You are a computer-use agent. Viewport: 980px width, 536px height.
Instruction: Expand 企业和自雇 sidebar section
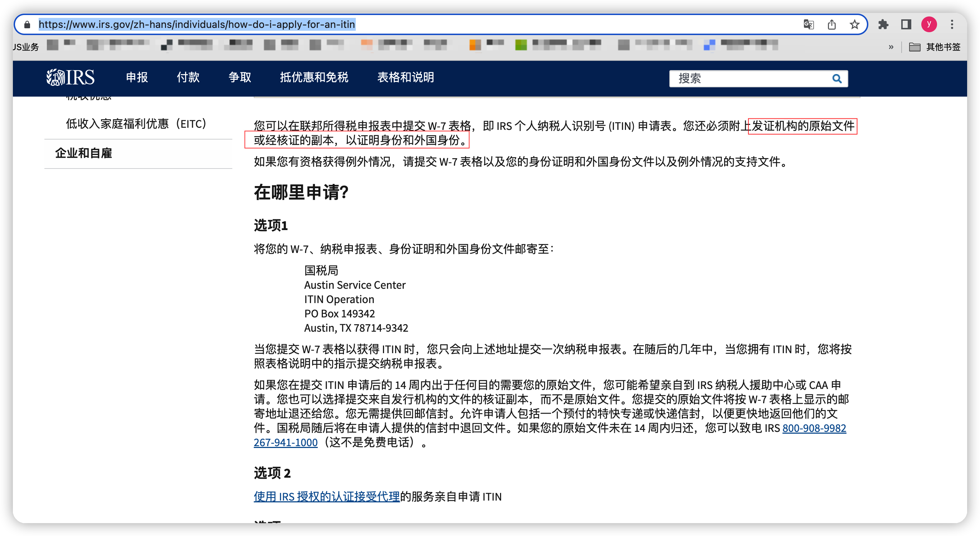pyautogui.click(x=84, y=153)
